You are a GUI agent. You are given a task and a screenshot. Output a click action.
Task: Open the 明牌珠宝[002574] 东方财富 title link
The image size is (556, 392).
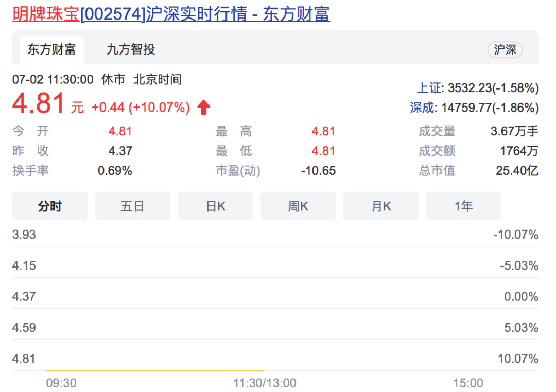171,14
